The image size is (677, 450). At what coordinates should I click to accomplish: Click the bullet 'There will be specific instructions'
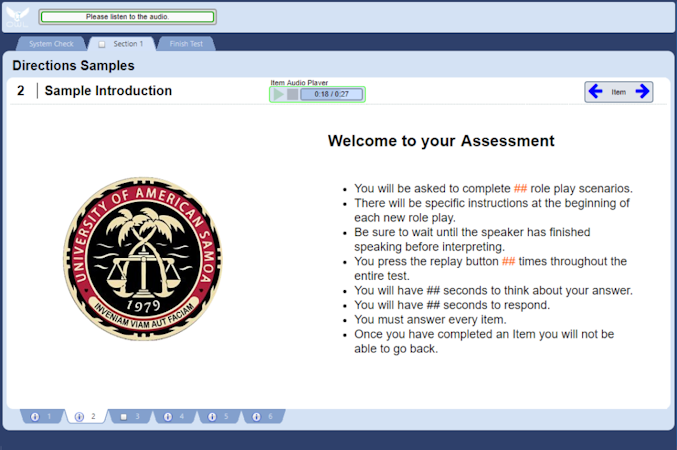[x=492, y=210]
